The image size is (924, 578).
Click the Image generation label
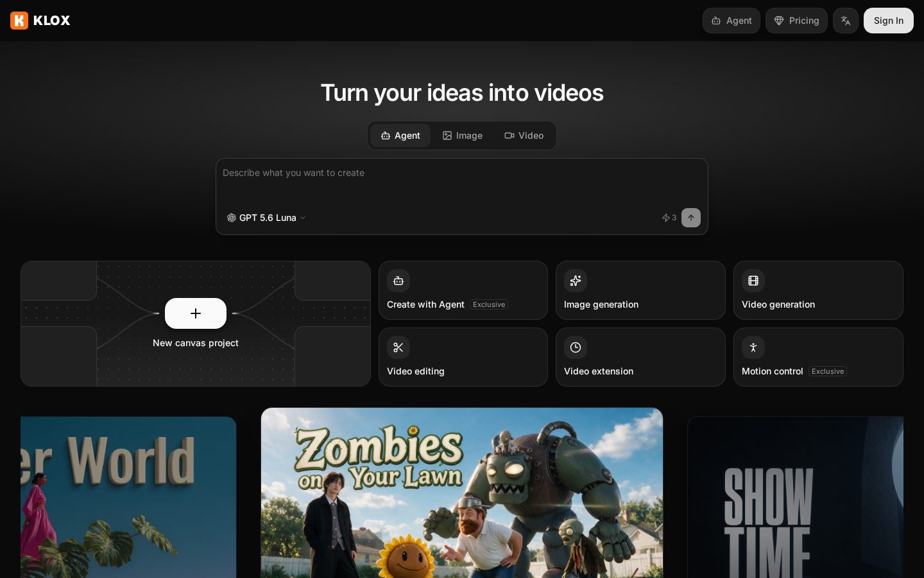[x=601, y=304]
